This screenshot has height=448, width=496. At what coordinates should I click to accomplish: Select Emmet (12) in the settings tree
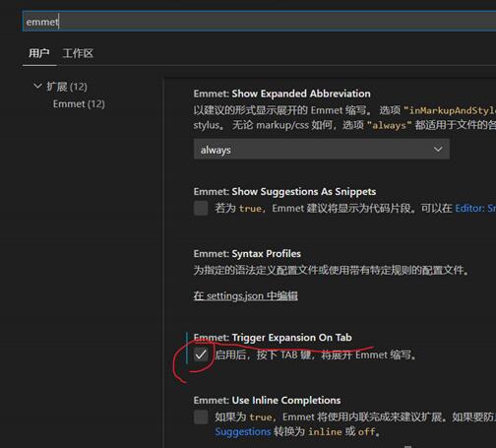click(x=79, y=104)
